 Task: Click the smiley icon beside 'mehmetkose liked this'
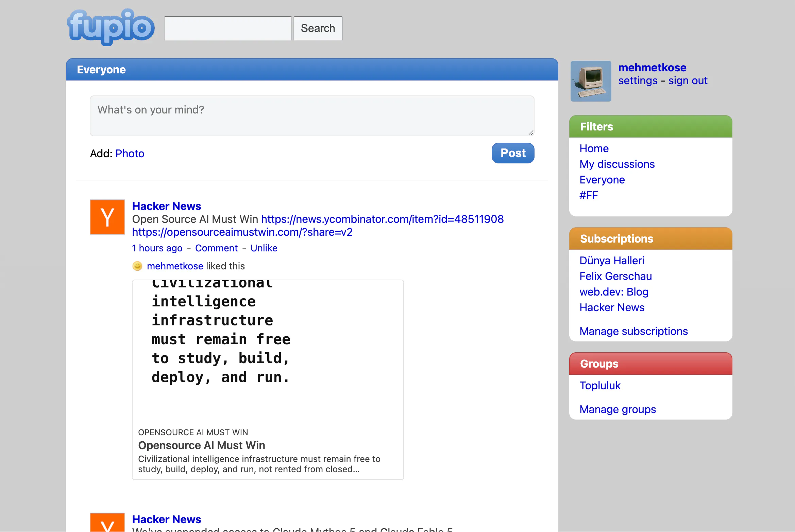[x=137, y=266]
